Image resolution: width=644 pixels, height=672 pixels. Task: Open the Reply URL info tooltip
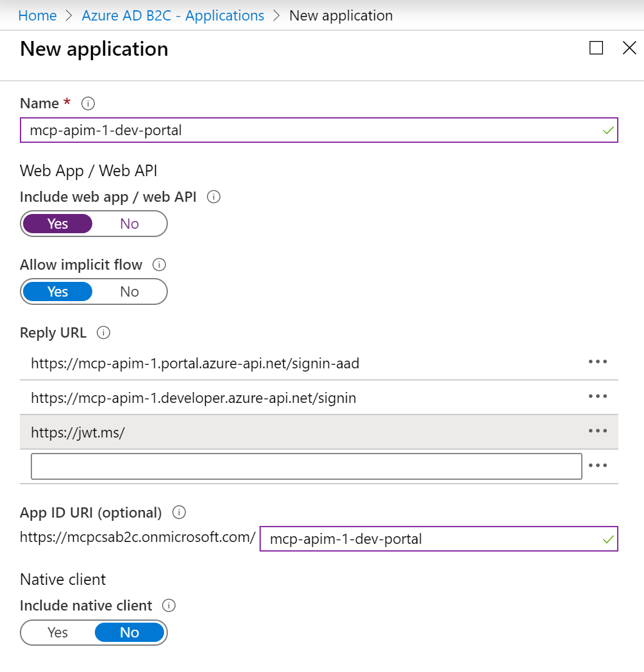pyautogui.click(x=105, y=332)
